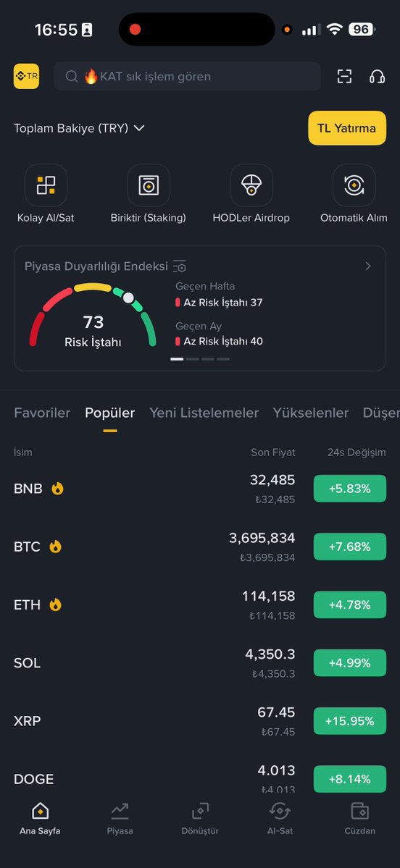The width and height of the screenshot is (400, 868).
Task: Toggle BTC +7.68% change badge
Action: [x=349, y=547]
